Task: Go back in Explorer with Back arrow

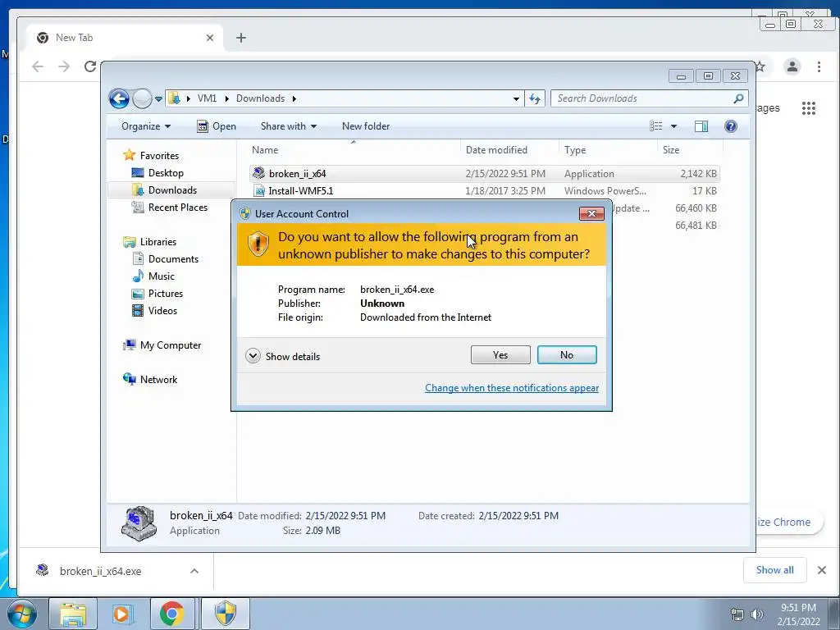Action: [x=119, y=98]
